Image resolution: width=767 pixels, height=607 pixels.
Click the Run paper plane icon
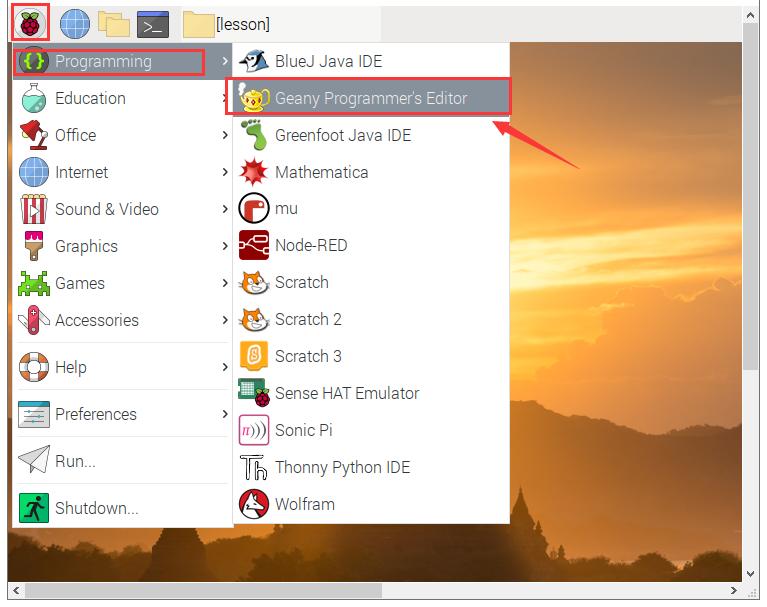point(34,459)
